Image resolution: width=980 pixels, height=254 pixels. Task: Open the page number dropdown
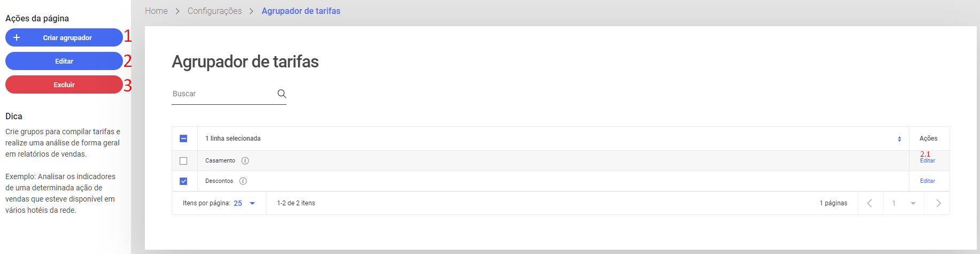pos(904,203)
